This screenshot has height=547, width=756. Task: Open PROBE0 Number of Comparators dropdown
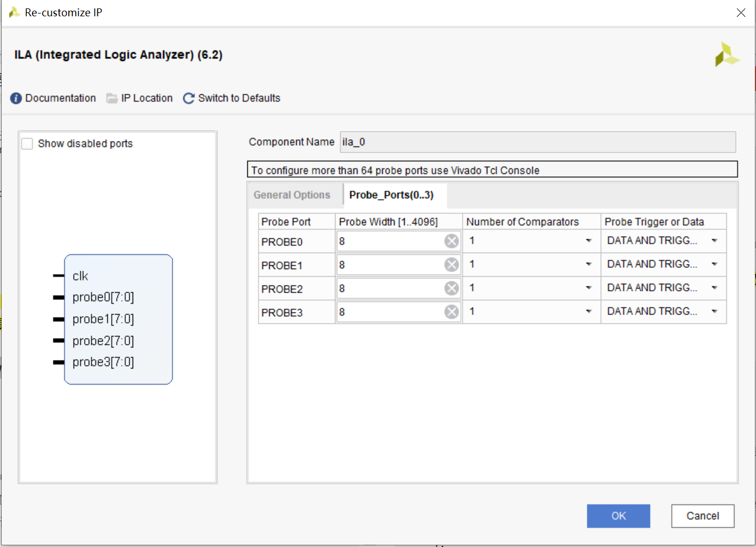[x=588, y=241]
